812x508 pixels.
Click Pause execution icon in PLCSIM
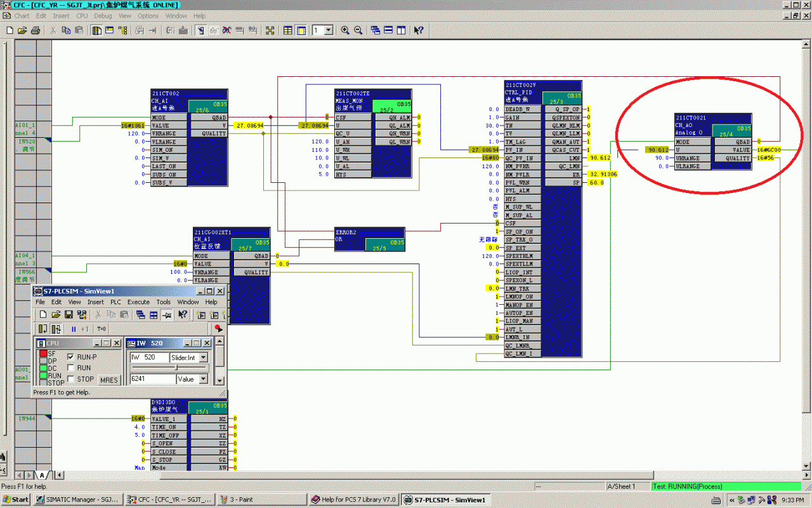click(73, 329)
